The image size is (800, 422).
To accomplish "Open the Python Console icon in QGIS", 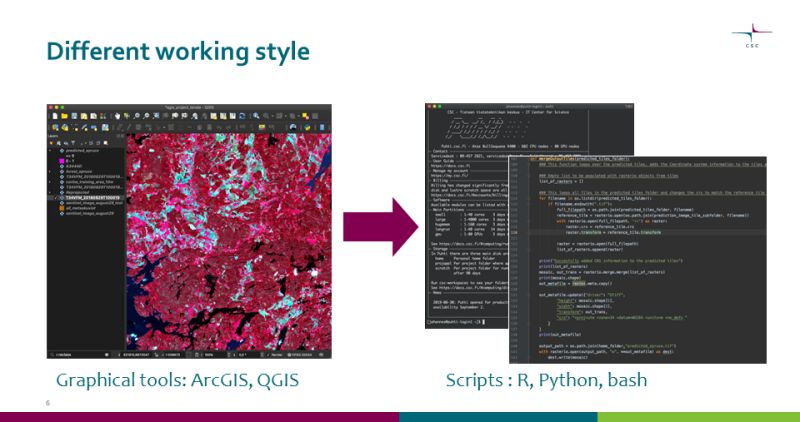I will [x=307, y=128].
